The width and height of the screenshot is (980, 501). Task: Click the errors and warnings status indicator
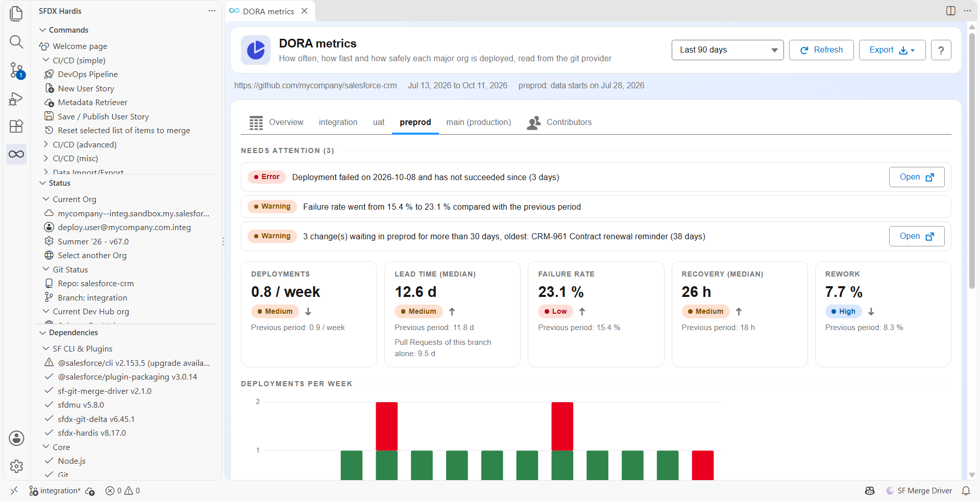pyautogui.click(x=122, y=491)
